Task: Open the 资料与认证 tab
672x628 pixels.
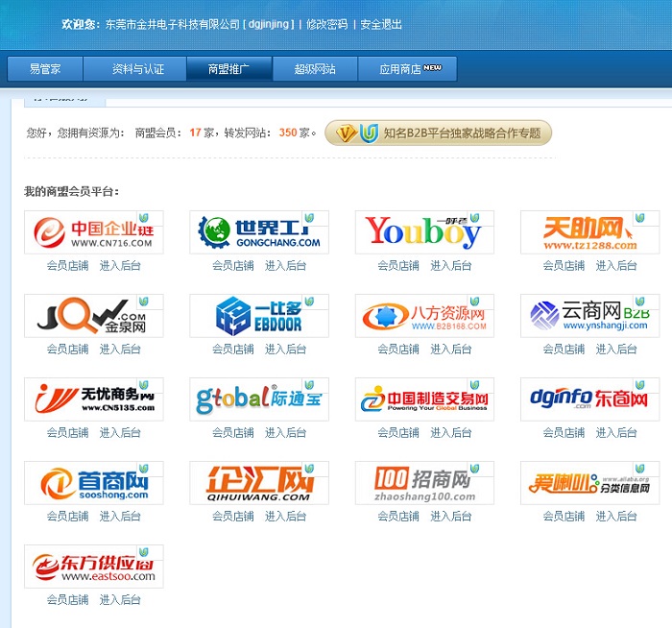Action: tap(138, 69)
